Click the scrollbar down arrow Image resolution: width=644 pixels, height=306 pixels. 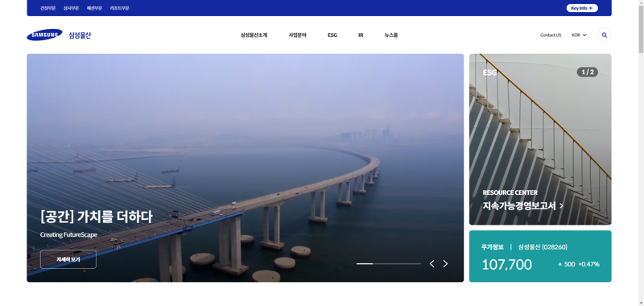(x=641, y=303)
